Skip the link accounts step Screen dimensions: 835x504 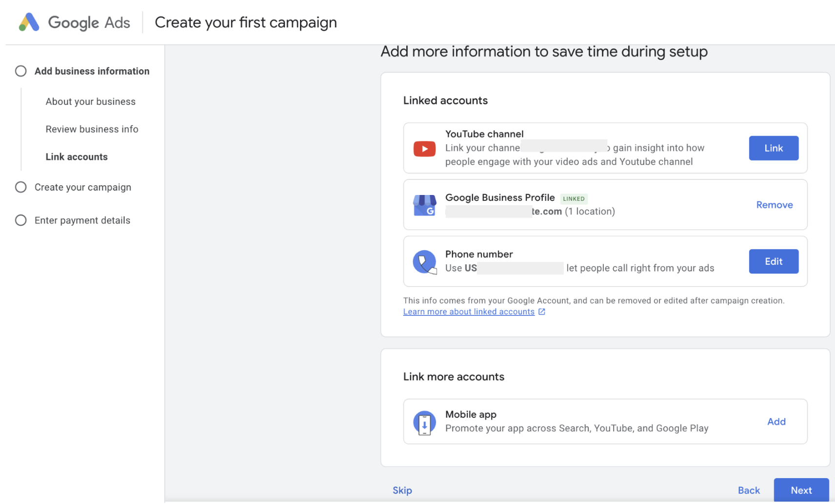point(402,490)
